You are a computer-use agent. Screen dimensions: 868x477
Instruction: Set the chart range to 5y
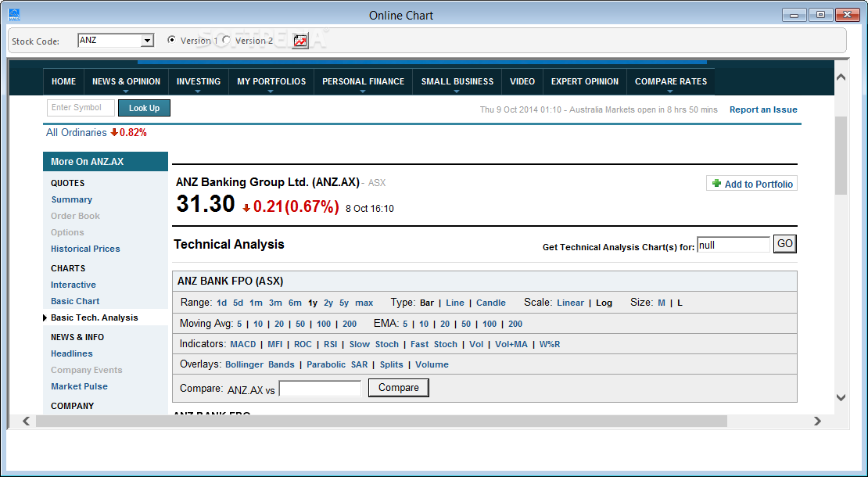344,303
